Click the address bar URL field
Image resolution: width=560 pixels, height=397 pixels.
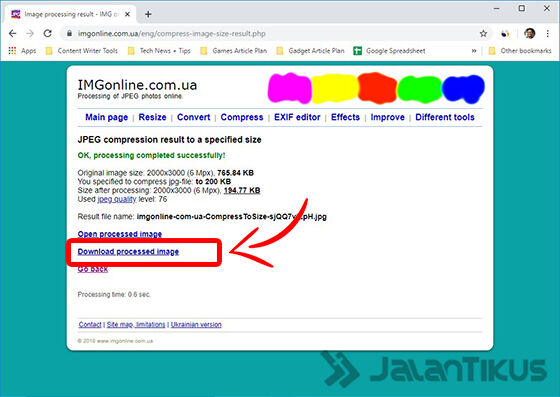275,34
